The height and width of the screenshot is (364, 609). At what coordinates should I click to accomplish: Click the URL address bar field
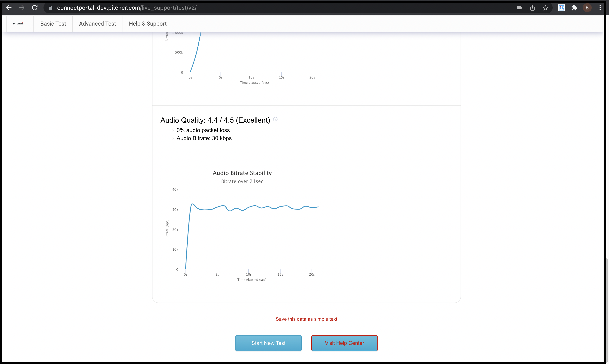(x=270, y=8)
